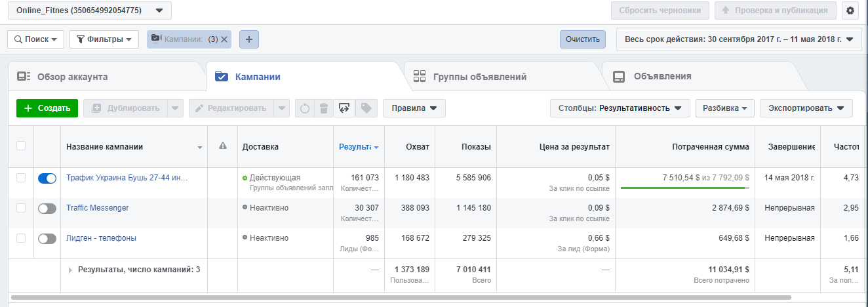Click the plus button to add filter
868x307 pixels.
click(x=249, y=39)
